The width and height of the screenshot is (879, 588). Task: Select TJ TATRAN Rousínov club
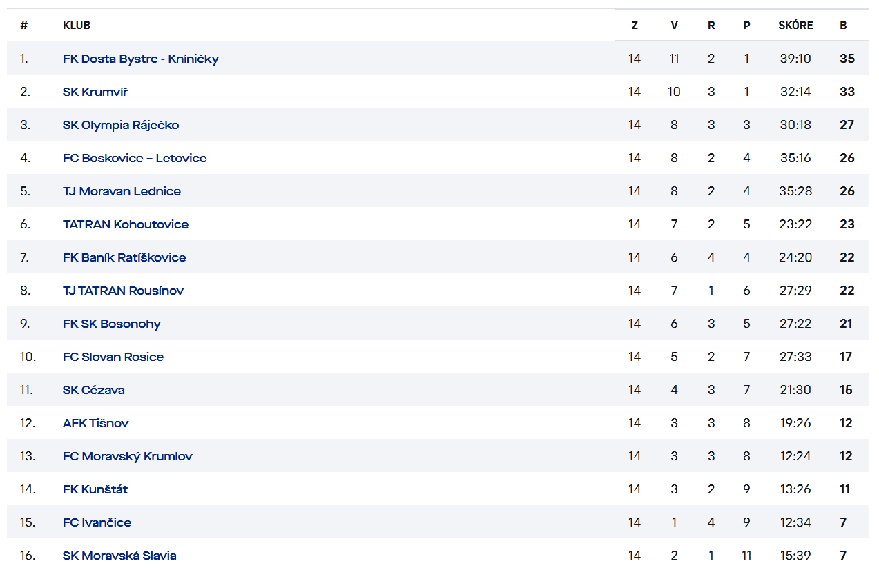point(123,291)
